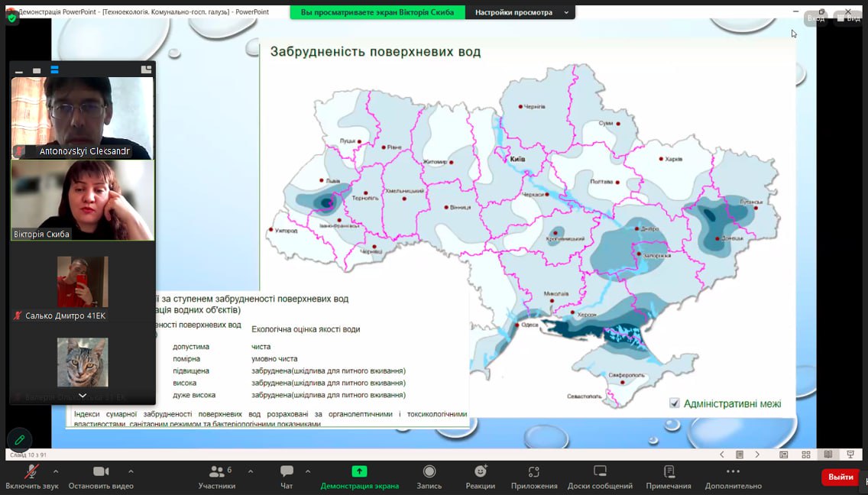
Task: Expand more participants with down chevron
Action: 83,396
